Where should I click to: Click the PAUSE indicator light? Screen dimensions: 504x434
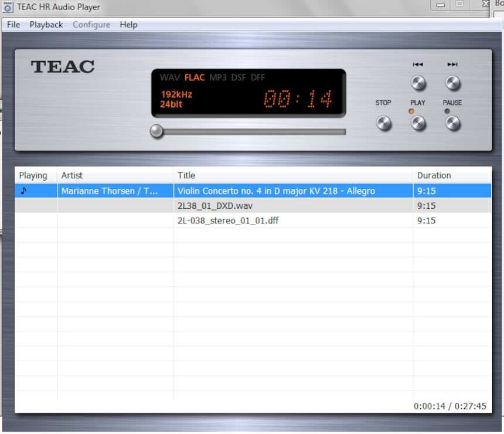[x=447, y=111]
